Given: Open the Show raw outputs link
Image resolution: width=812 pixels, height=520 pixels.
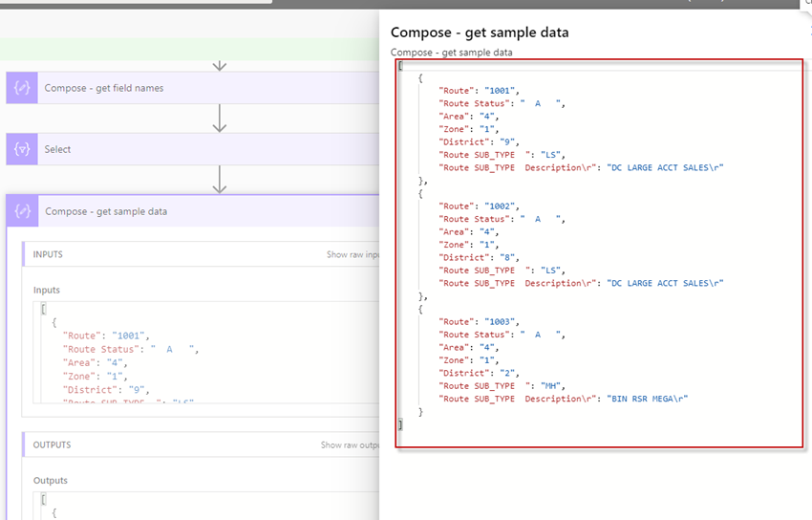Looking at the screenshot, I should pyautogui.click(x=349, y=445).
